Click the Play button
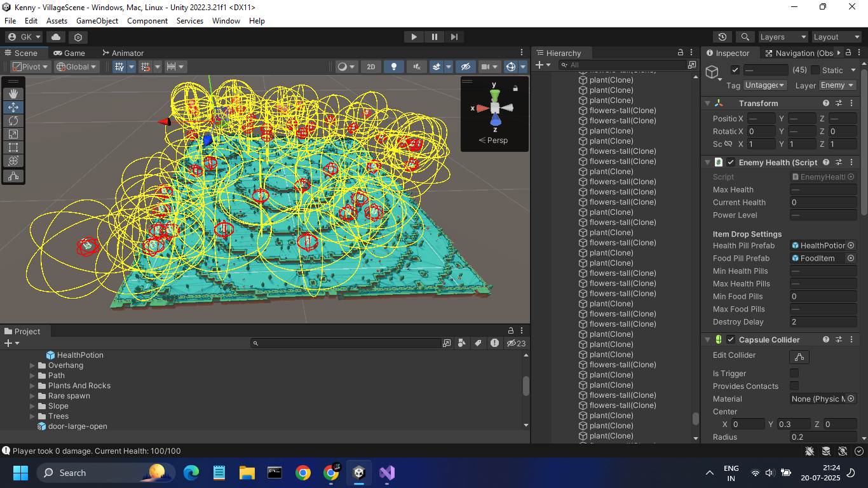This screenshot has height=488, width=868. [414, 37]
